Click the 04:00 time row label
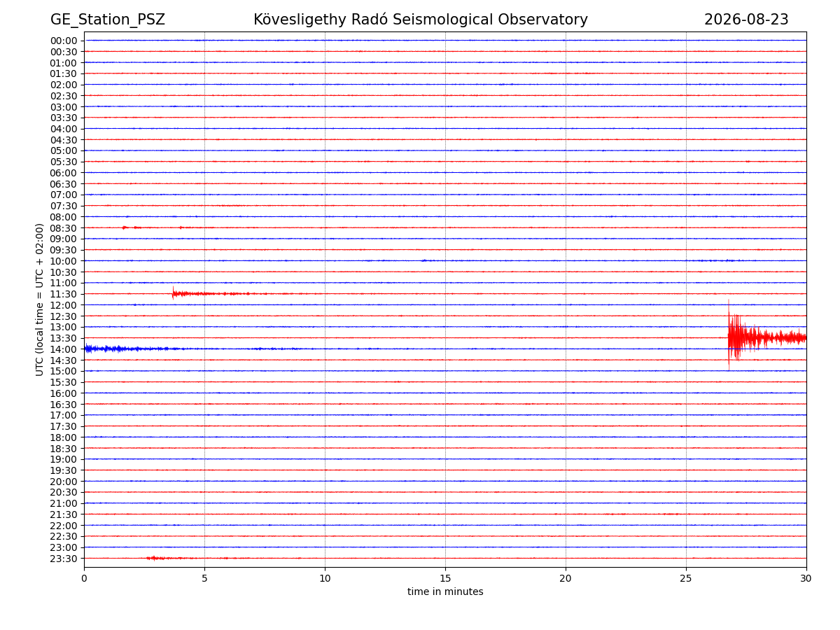Image resolution: width=840 pixels, height=630 pixels. click(x=64, y=129)
